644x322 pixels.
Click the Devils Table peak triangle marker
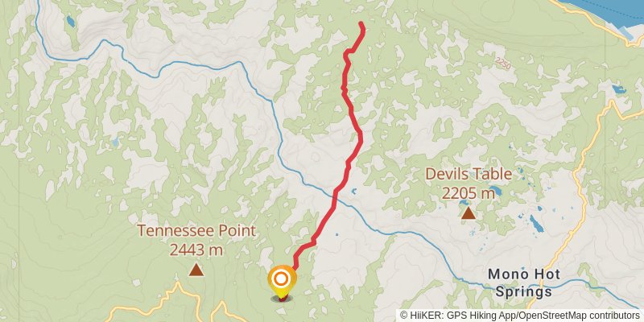tap(469, 213)
